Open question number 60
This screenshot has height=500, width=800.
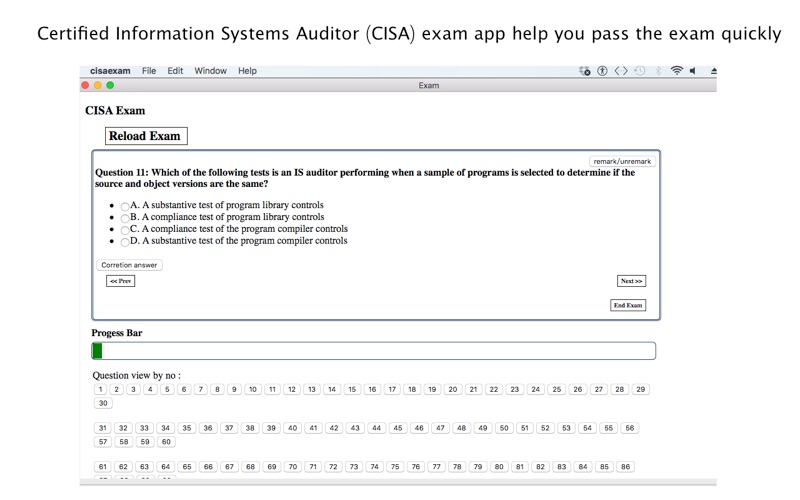[x=166, y=442]
